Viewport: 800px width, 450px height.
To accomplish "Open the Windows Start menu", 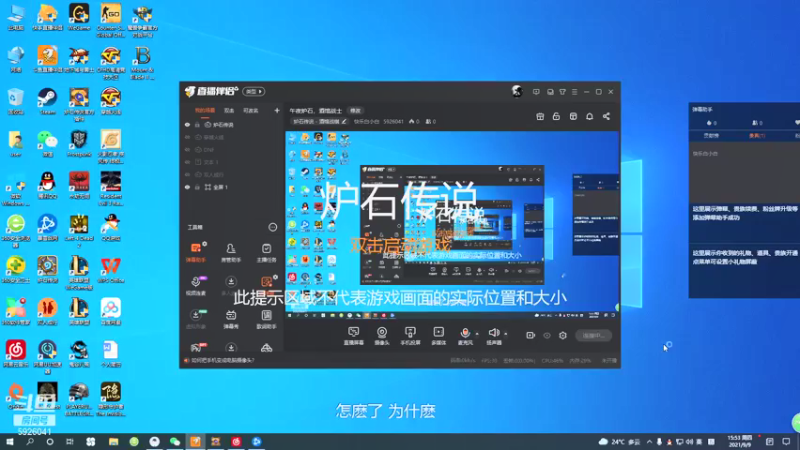I will coord(10,441).
